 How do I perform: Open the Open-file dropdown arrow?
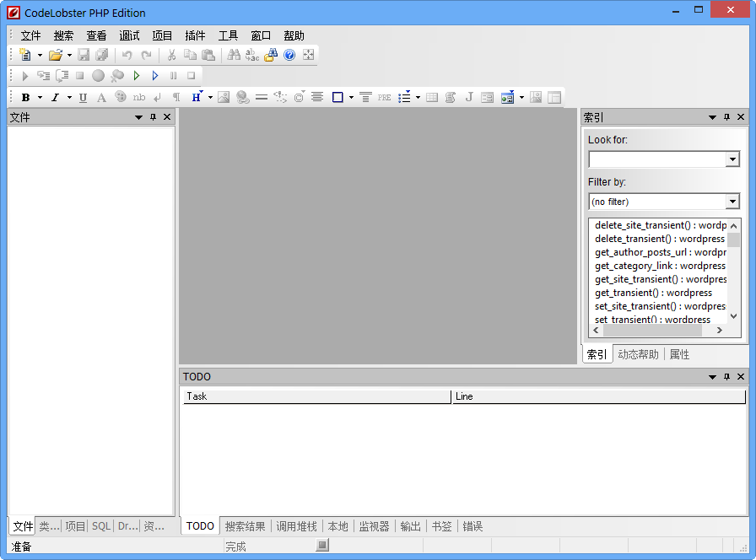tap(69, 56)
